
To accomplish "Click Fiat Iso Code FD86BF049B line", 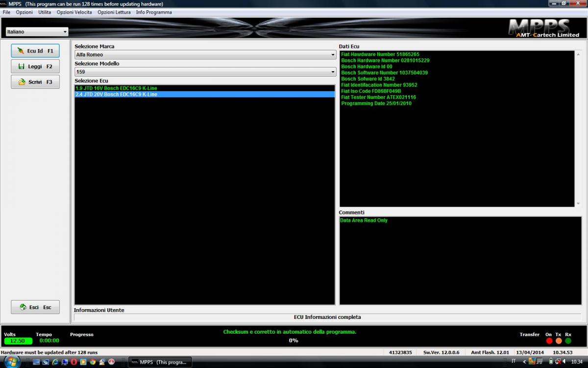I will (371, 91).
